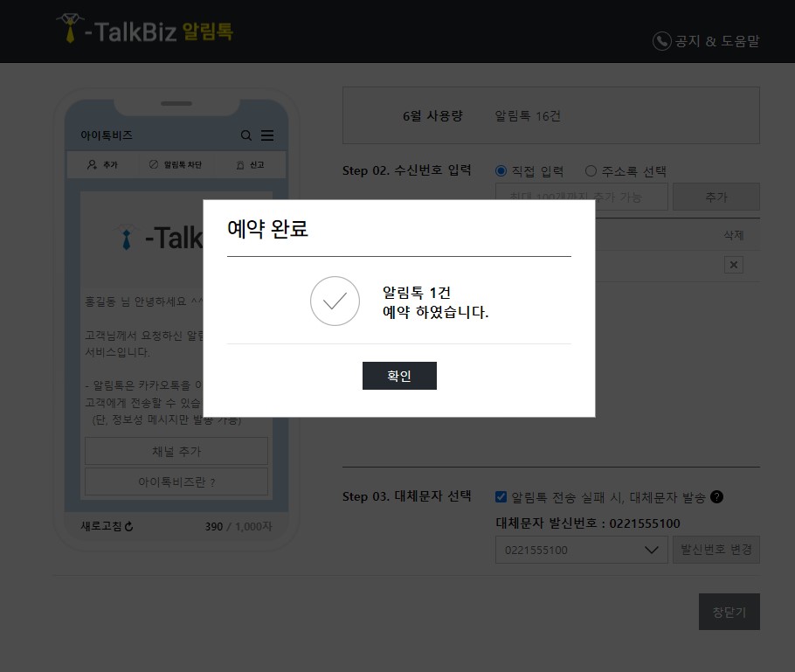Select the 주소록 선택 radio button
The width and height of the screenshot is (795, 672).
tap(591, 170)
